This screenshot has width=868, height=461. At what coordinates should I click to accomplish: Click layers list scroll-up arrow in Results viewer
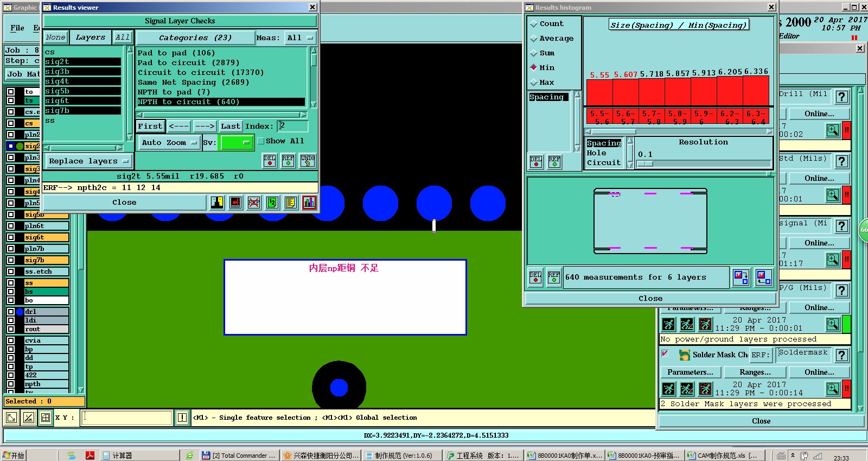(130, 50)
